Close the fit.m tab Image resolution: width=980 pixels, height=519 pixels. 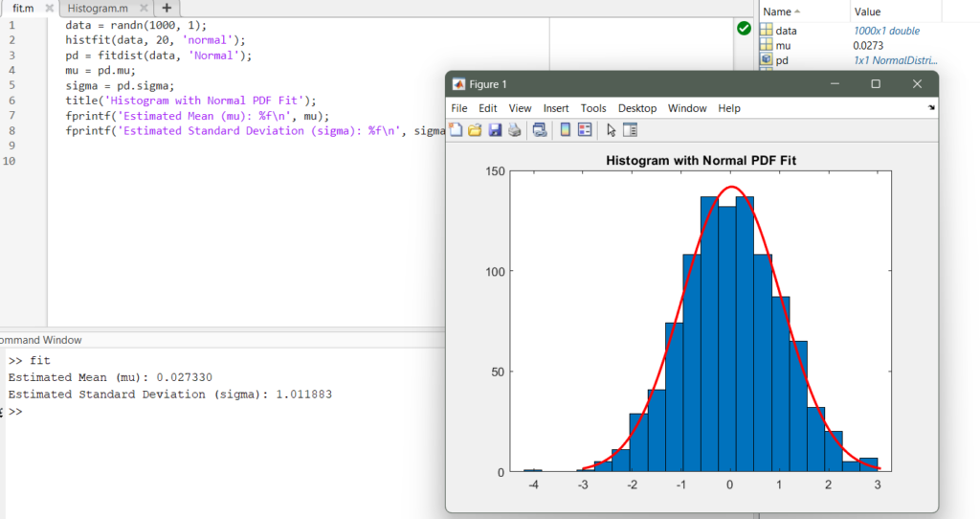tap(50, 8)
